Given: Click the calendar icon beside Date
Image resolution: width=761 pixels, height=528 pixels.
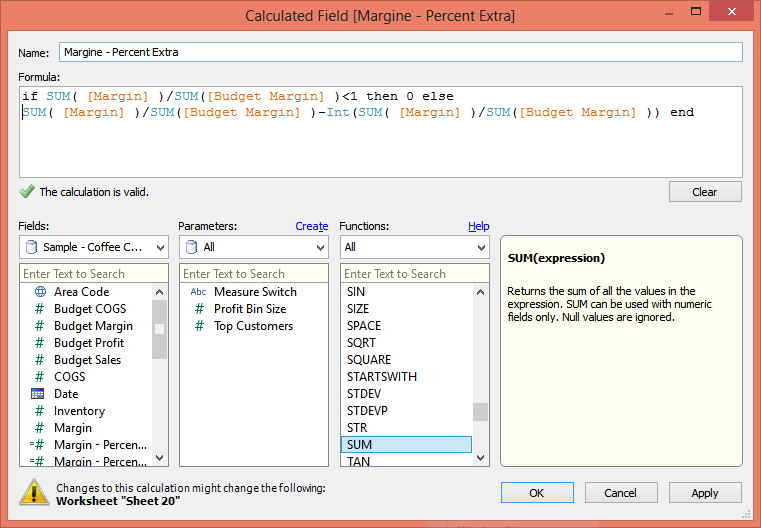Looking at the screenshot, I should 37,394.
